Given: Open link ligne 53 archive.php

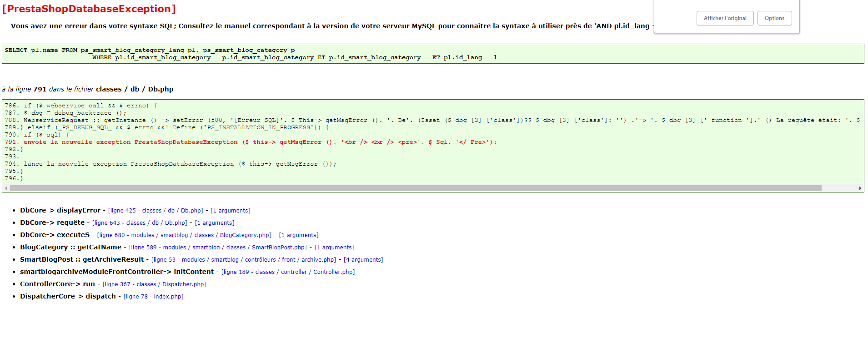Looking at the screenshot, I should click(244, 260).
